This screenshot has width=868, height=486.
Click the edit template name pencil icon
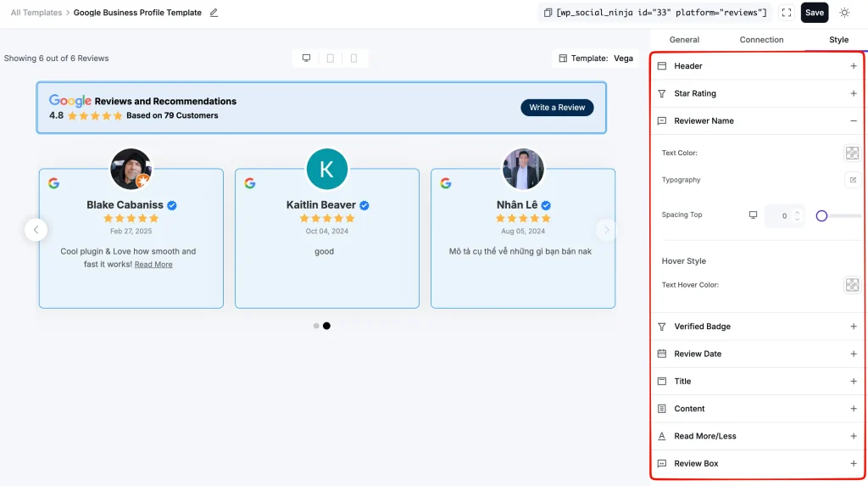[214, 13]
